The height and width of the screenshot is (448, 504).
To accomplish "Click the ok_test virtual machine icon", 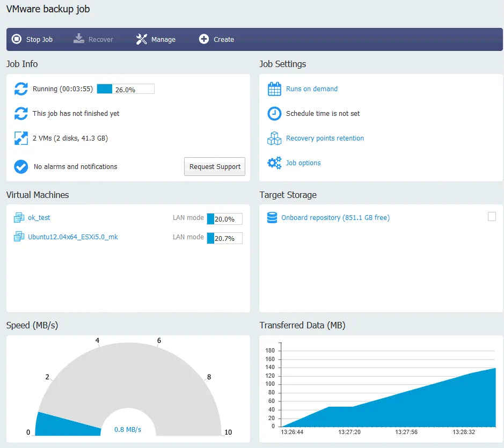I will [19, 218].
